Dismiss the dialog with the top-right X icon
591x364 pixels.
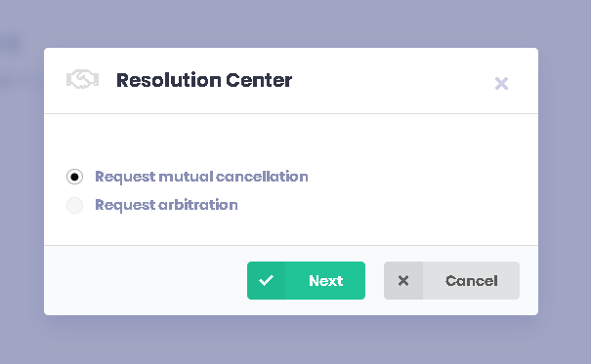click(501, 84)
